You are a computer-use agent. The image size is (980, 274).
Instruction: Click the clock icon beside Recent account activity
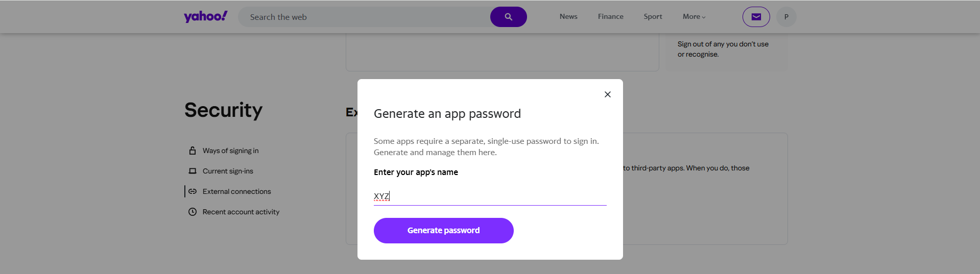[193, 212]
